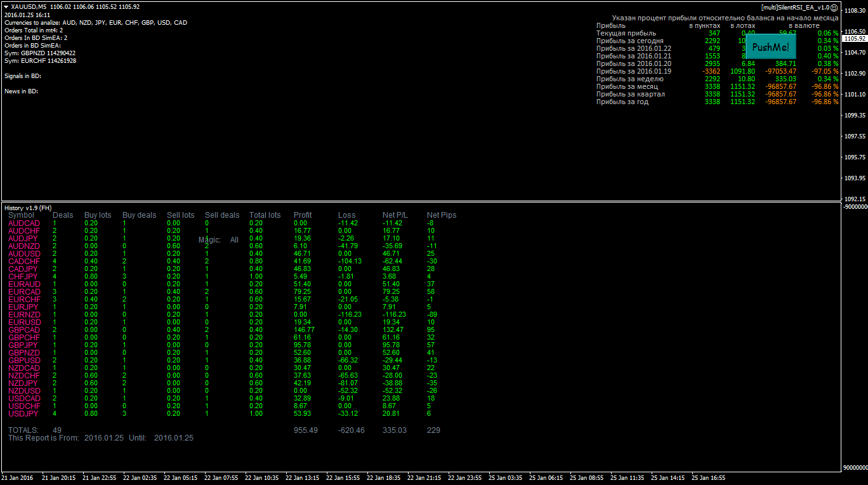Screen dimensions: 868x485
Task: Click the 'Symbol' column header
Action: coord(22,215)
